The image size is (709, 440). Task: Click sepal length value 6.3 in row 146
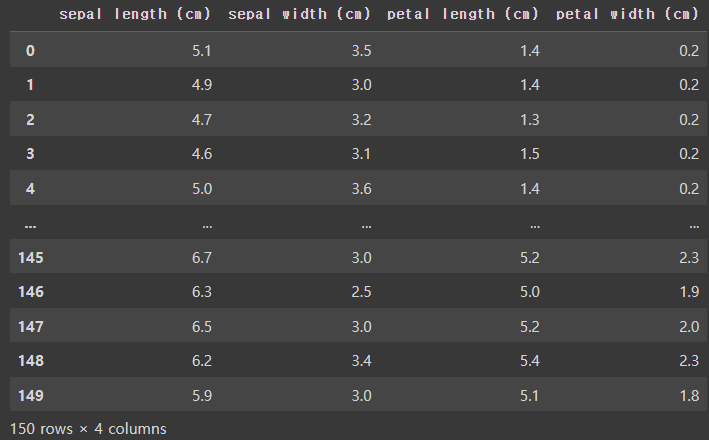click(x=202, y=292)
